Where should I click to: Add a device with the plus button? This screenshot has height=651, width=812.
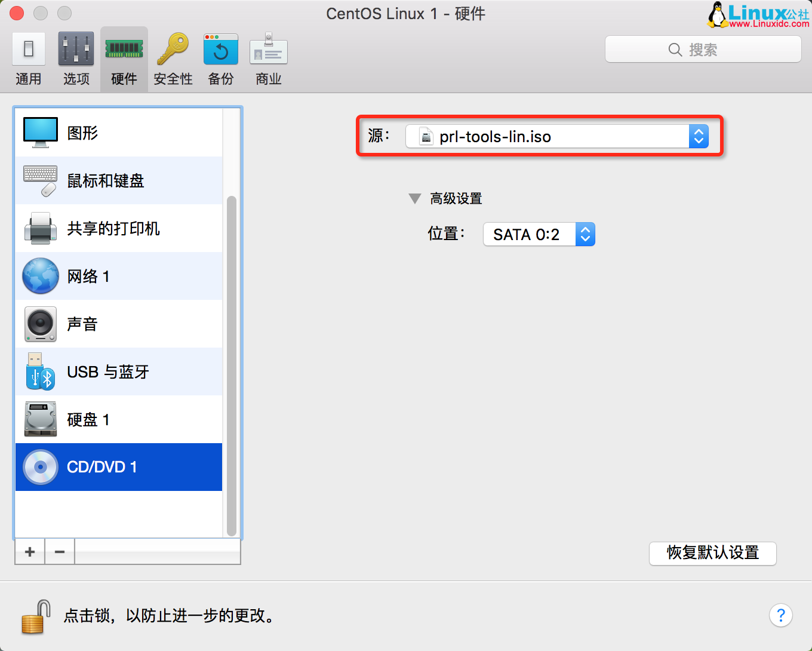click(30, 552)
